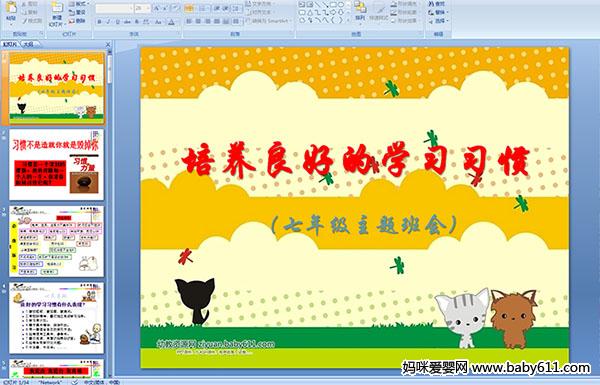
Task: Expand the Select dropdown in the editing group
Action: click(x=437, y=20)
